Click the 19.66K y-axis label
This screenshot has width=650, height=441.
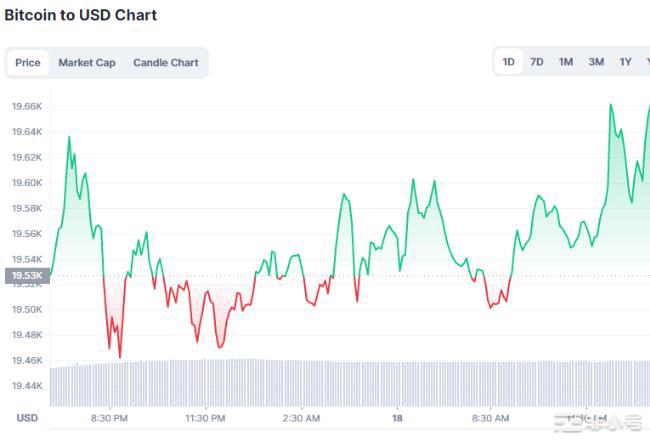pyautogui.click(x=27, y=107)
